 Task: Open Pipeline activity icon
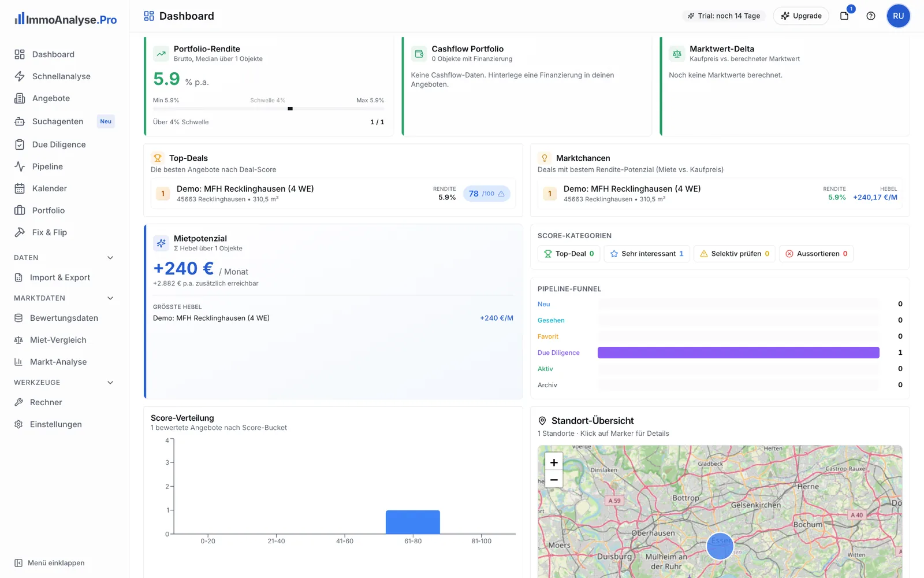pyautogui.click(x=20, y=166)
